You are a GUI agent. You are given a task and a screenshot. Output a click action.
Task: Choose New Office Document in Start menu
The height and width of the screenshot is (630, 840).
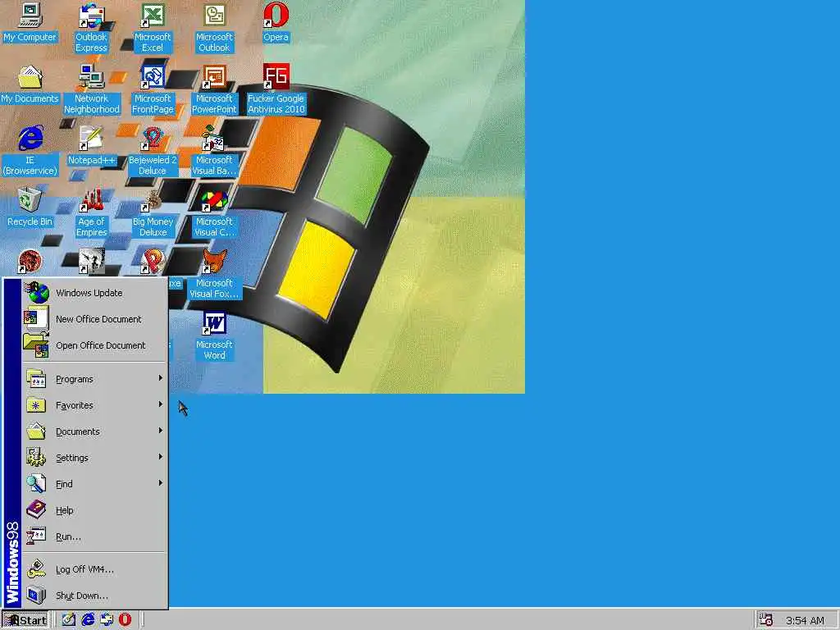pos(94,319)
